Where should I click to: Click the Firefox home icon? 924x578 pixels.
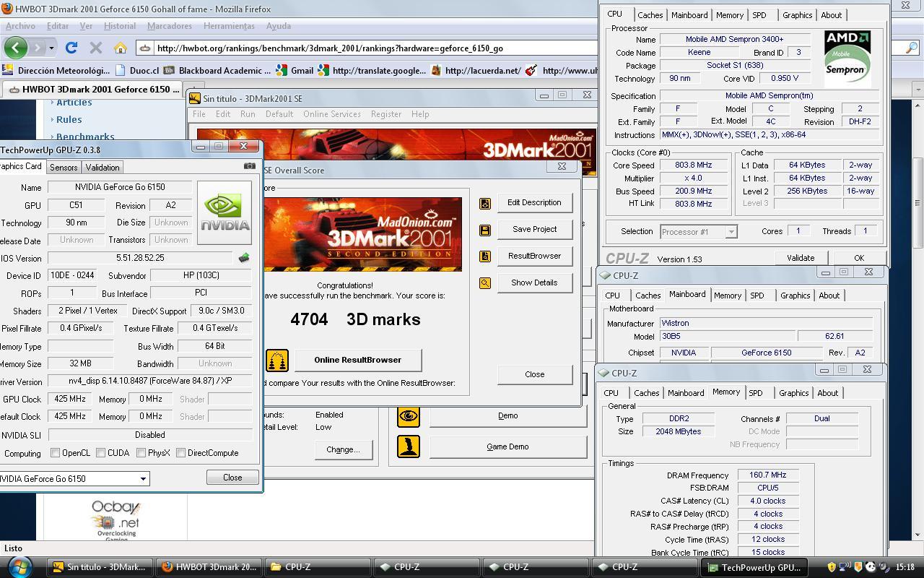click(121, 48)
